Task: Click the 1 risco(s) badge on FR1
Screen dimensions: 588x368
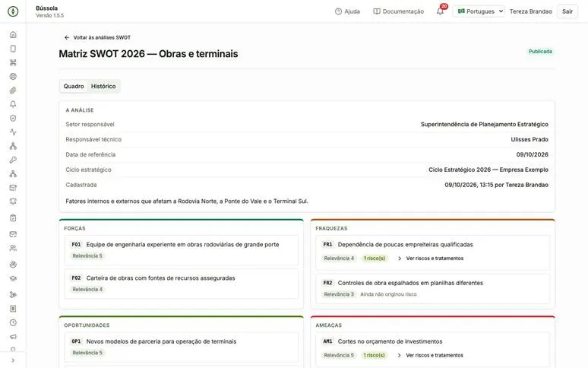Action: pyautogui.click(x=375, y=259)
